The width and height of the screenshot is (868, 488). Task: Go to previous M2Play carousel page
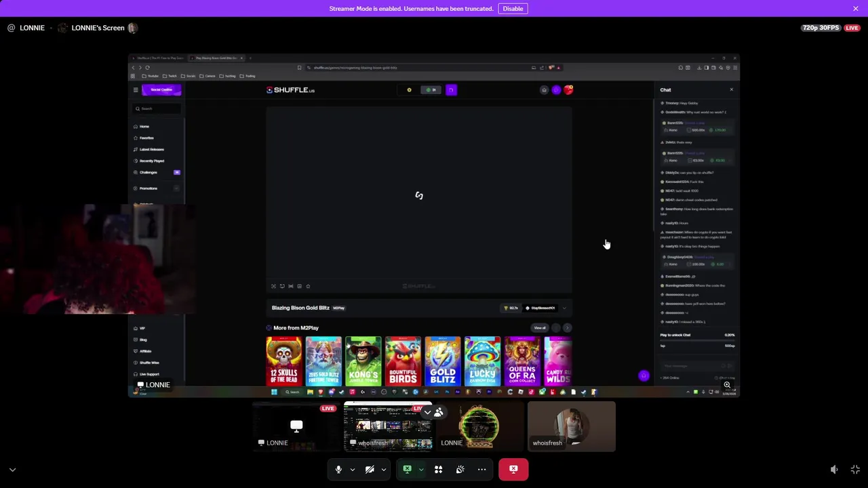pos(556,328)
